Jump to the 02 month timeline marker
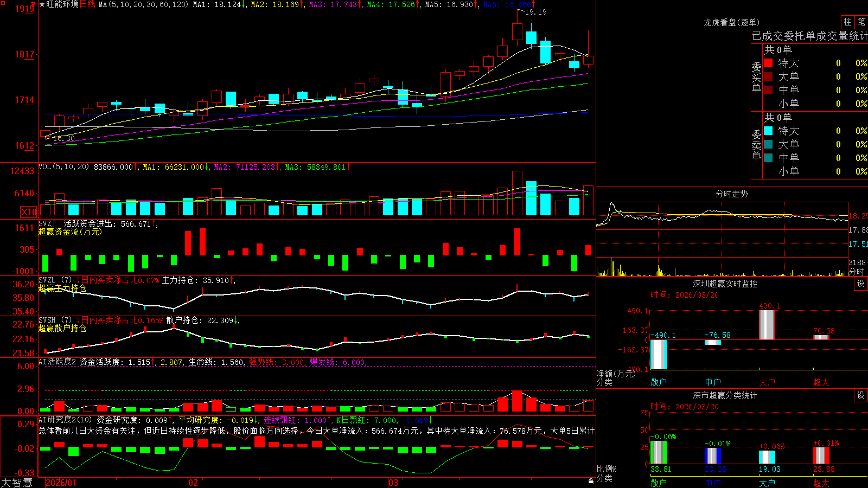 tap(193, 483)
